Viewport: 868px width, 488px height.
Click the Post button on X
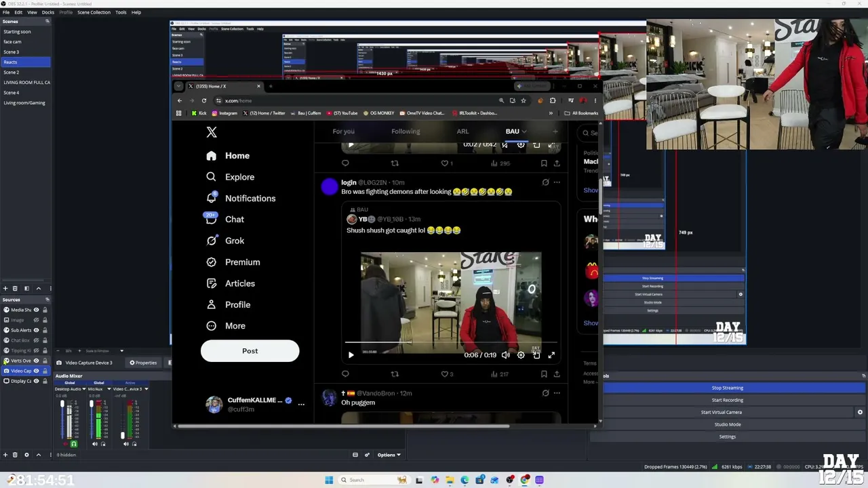[250, 351]
